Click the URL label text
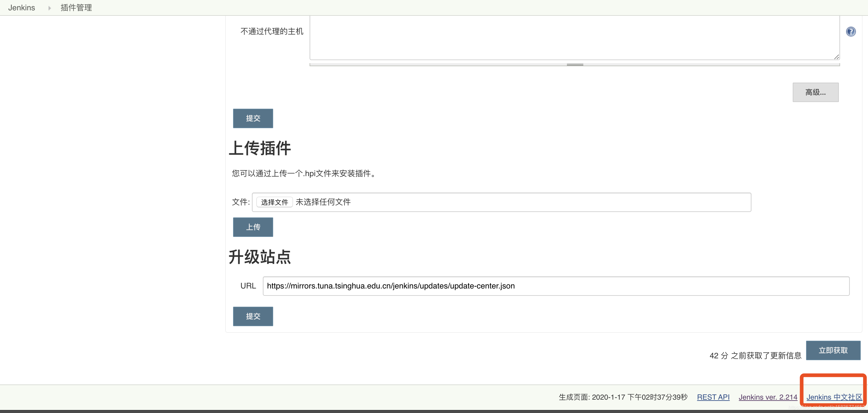Viewport: 868px width, 413px height. 248,286
